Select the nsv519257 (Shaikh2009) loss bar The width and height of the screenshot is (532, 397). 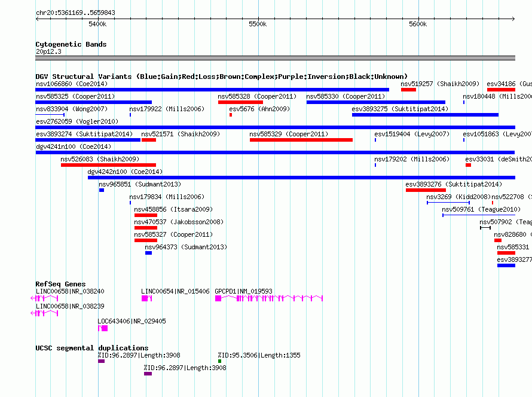(408, 90)
